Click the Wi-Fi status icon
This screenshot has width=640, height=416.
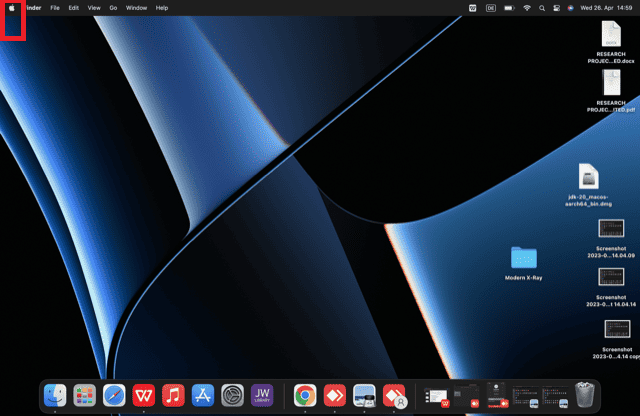527,7
